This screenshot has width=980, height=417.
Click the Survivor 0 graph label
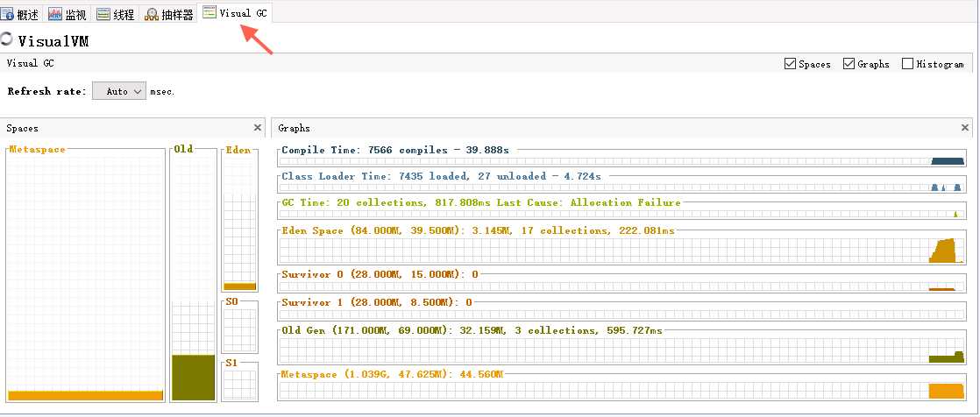pyautogui.click(x=380, y=274)
